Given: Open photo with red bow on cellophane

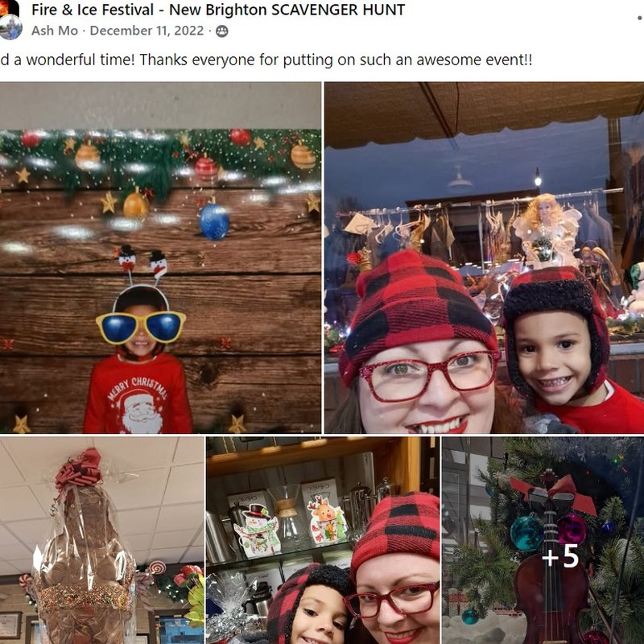Looking at the screenshot, I should coord(102,540).
